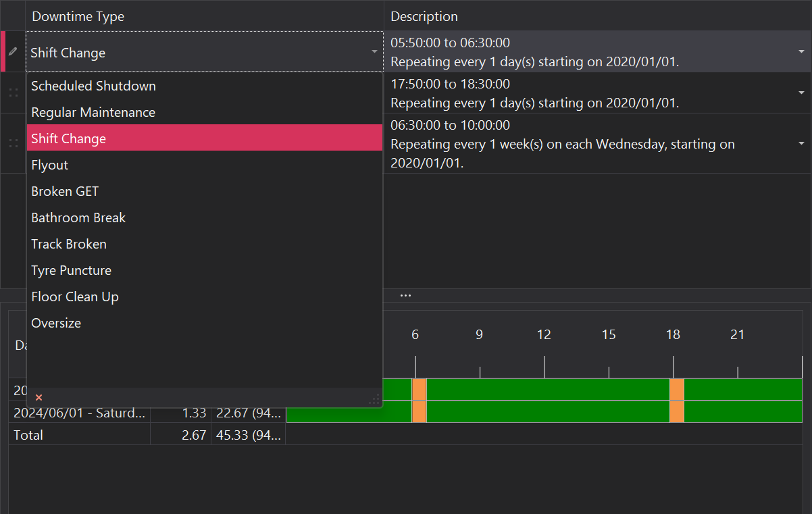
Task: Select the 2024/06/01 Saturday row
Action: 80,413
